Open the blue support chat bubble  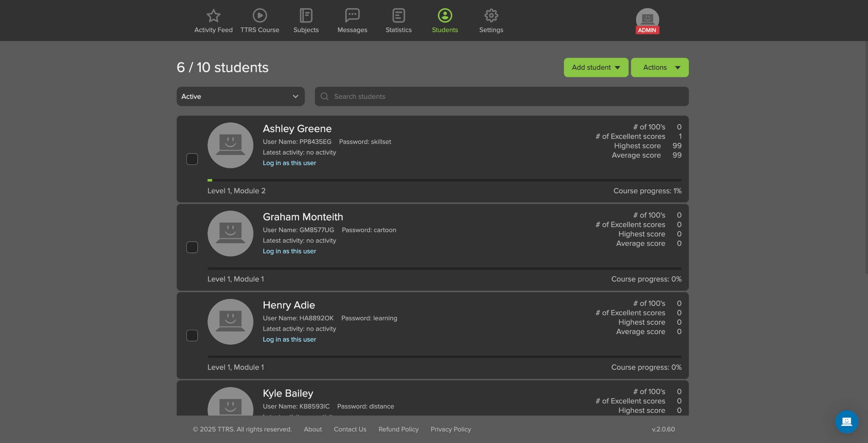click(846, 421)
